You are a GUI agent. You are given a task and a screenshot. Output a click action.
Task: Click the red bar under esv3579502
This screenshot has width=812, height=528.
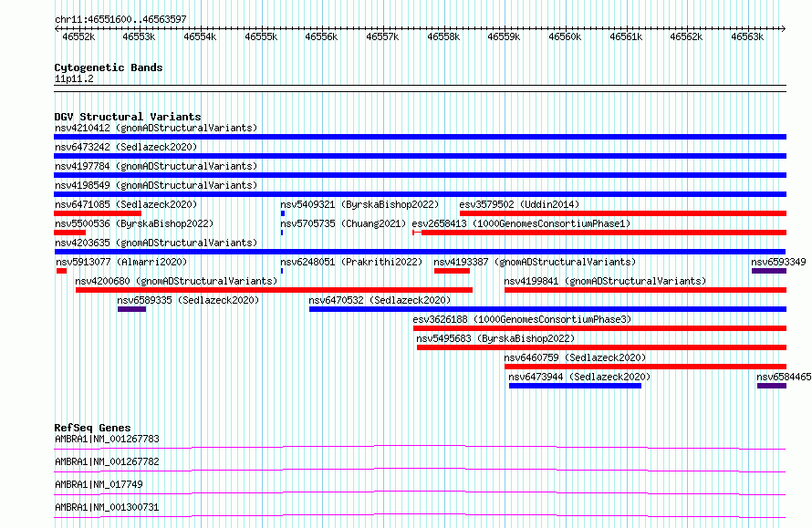(623, 213)
